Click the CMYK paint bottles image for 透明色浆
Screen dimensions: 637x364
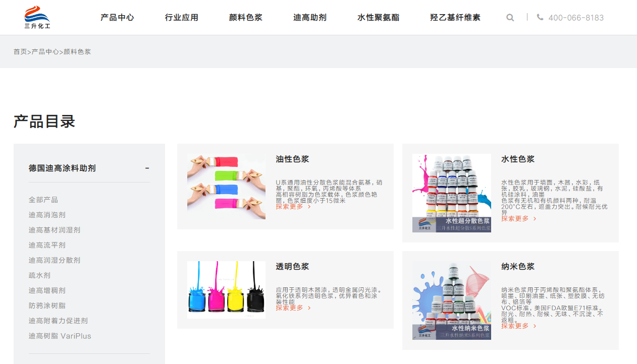pos(226,289)
